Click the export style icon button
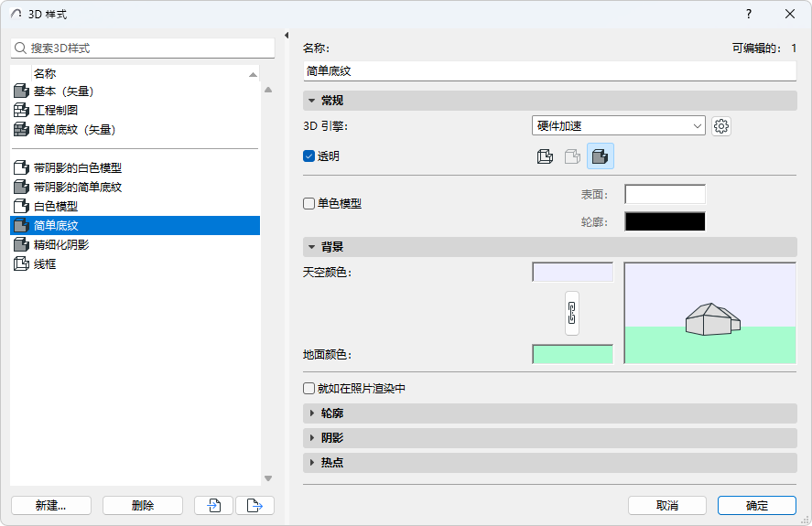Image resolution: width=812 pixels, height=526 pixels. (254, 505)
